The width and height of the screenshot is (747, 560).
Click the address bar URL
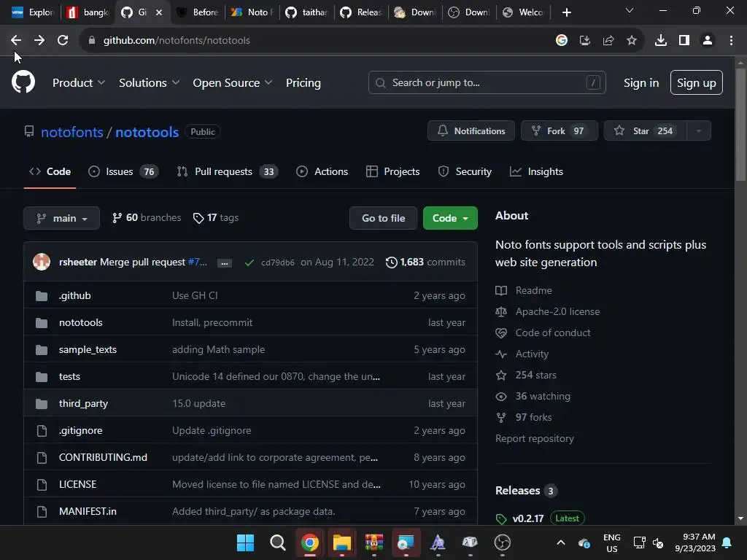(177, 41)
